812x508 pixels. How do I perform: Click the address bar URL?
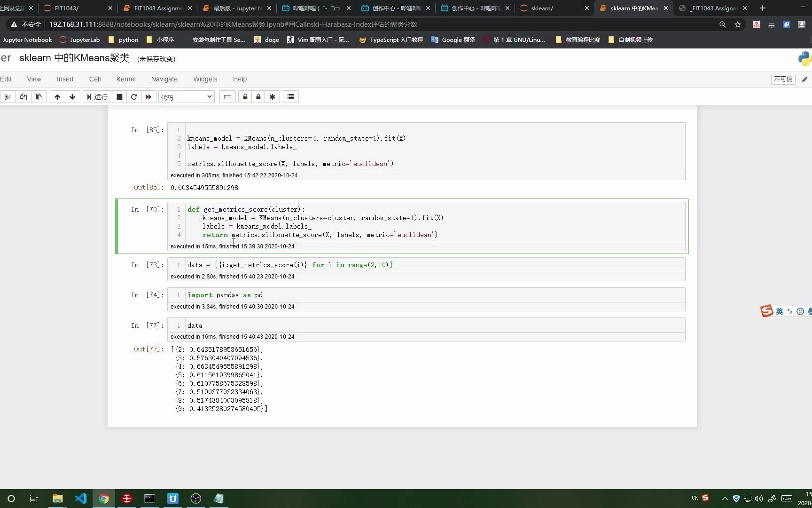tap(233, 24)
